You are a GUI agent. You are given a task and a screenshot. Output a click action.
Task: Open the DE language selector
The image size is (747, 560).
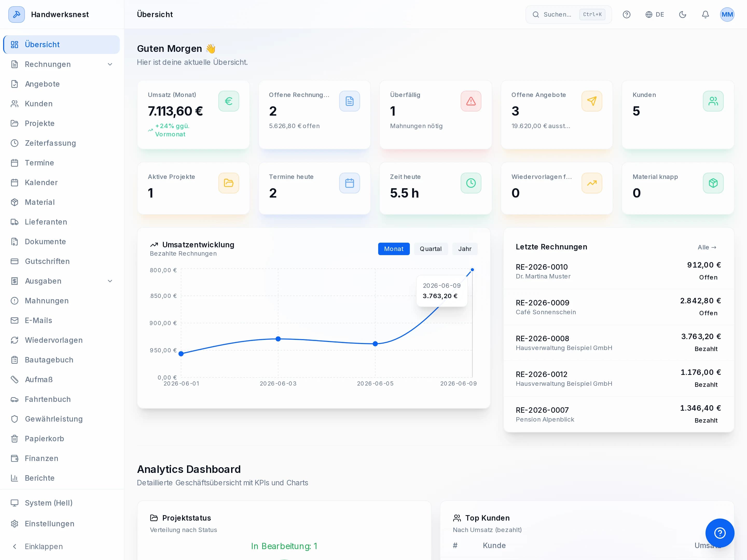coord(654,15)
